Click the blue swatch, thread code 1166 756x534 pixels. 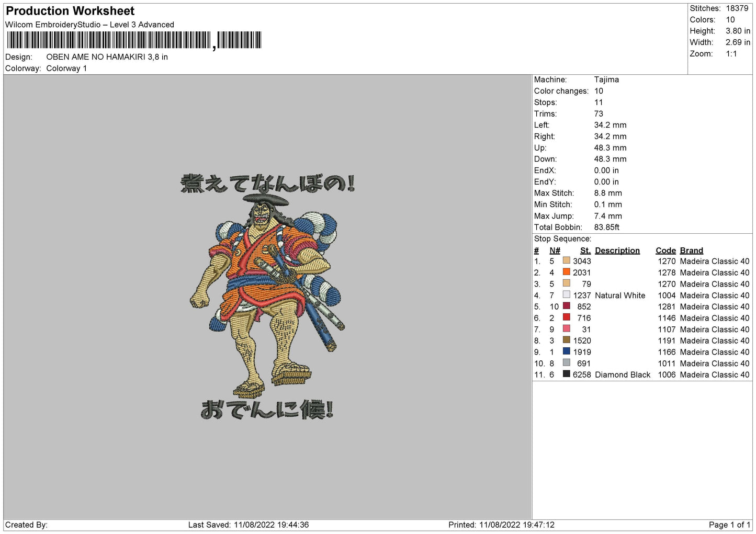tap(566, 351)
